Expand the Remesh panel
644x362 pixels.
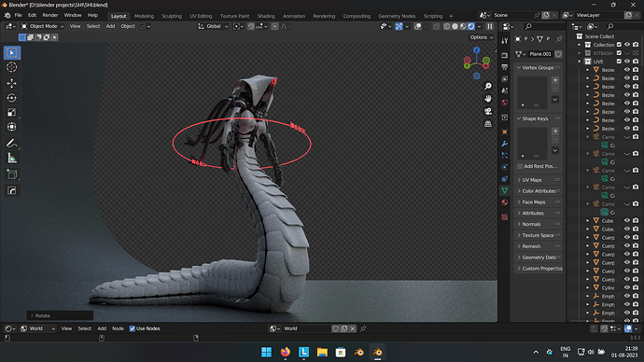(x=539, y=246)
